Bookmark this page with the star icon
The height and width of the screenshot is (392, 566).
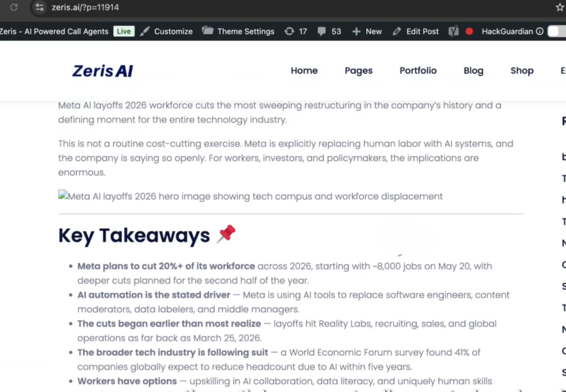560,7
